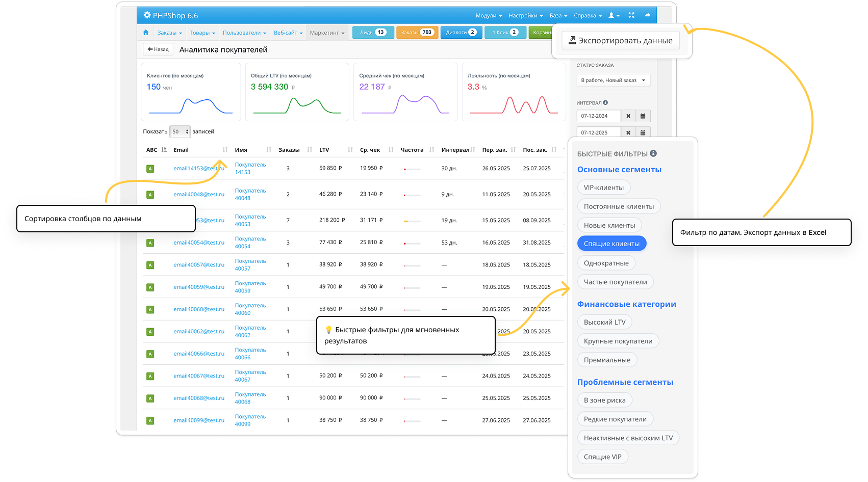
Task: Clear the 07-12-2024 start date
Action: [x=628, y=116]
